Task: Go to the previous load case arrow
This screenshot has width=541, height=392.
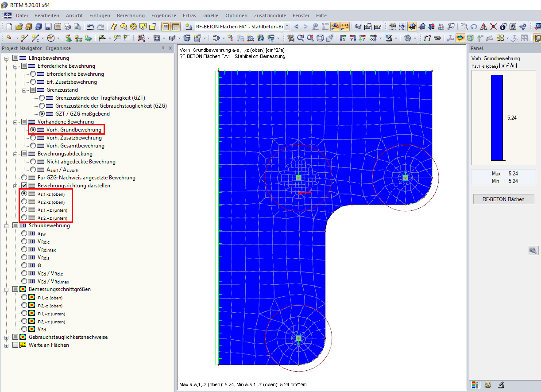Action: [x=296, y=27]
